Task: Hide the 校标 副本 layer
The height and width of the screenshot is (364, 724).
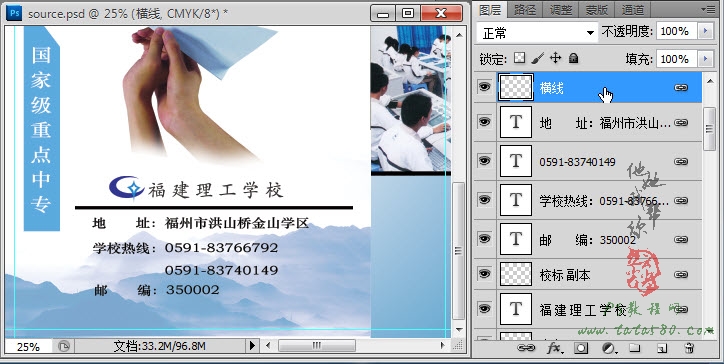Action: [484, 273]
